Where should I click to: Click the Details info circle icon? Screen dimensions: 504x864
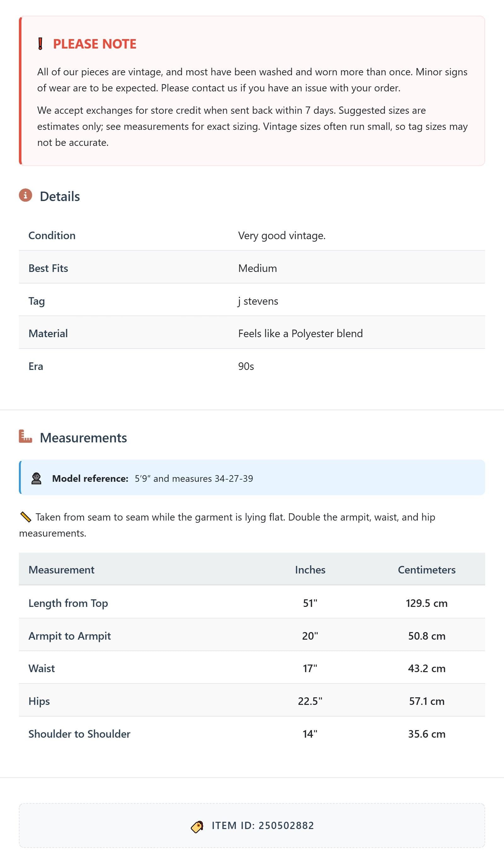tap(26, 195)
